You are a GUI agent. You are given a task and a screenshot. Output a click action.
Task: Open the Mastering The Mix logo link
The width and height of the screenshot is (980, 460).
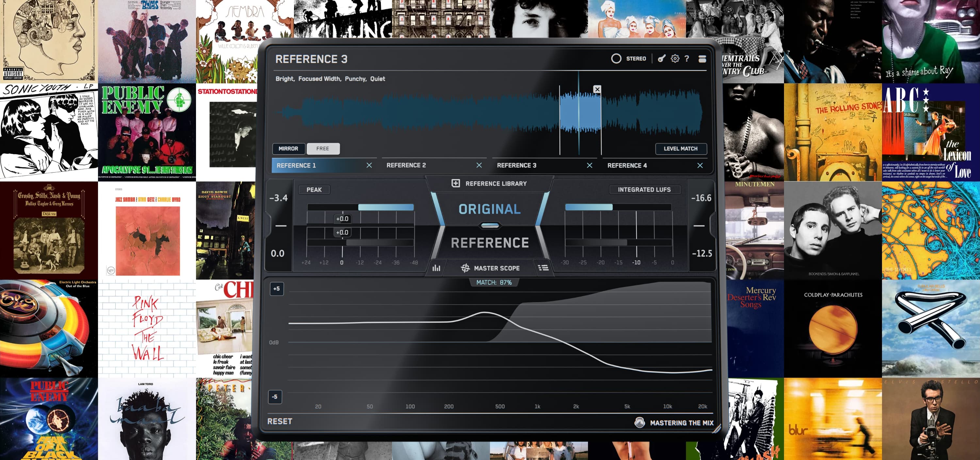pyautogui.click(x=681, y=423)
